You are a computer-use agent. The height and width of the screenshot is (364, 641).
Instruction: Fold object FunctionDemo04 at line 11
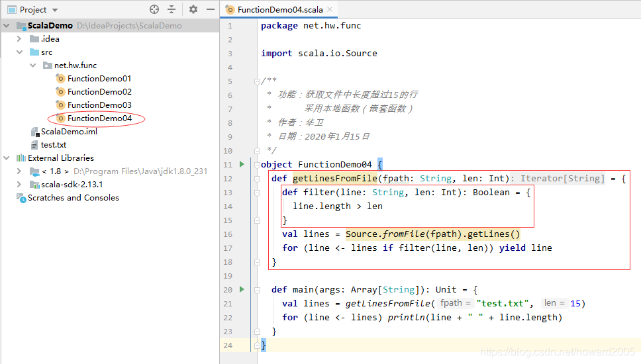click(x=257, y=165)
